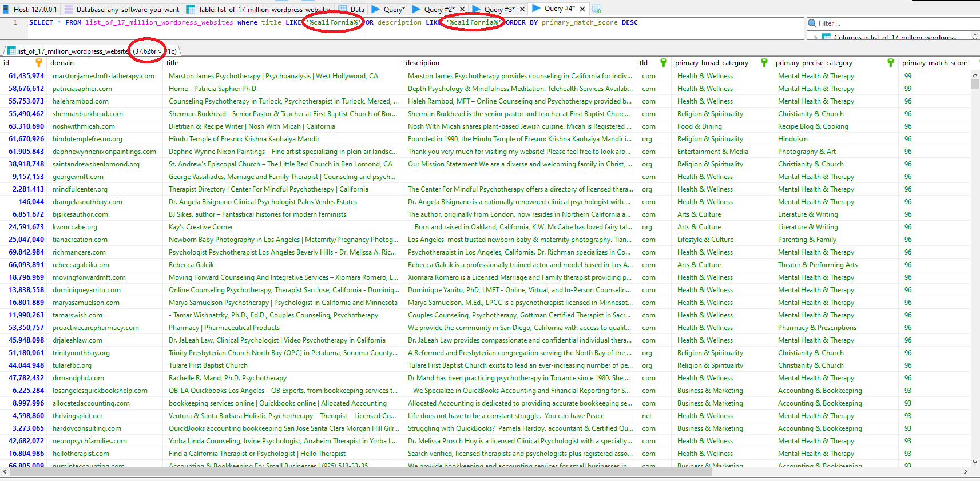Image resolution: width=980 pixels, height=481 pixels.
Task: Select domain cell marstonjameslmft-latherapy.com
Action: click(x=104, y=76)
